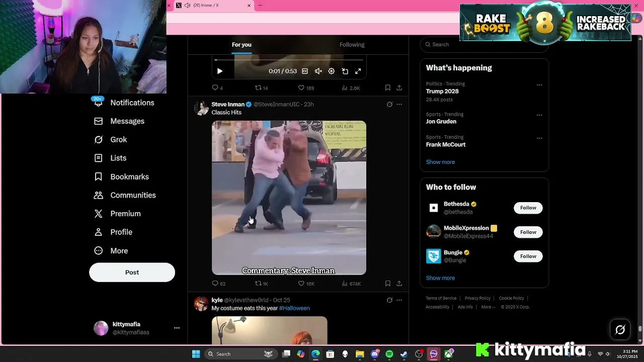Open Steve Inman's profile avatar
Viewport: 644px width, 362px height.
(202, 108)
